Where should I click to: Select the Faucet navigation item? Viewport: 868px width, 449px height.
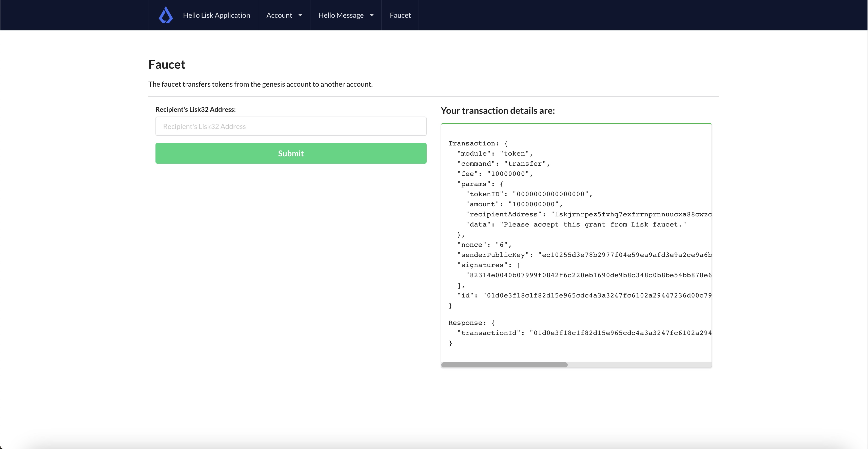click(x=400, y=15)
